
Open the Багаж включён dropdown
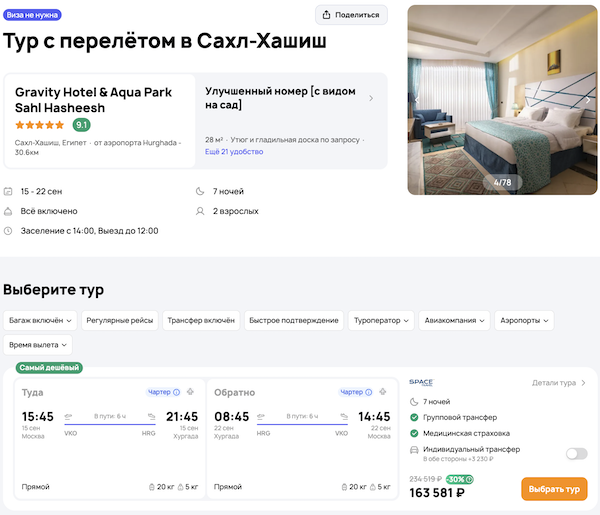pos(40,320)
